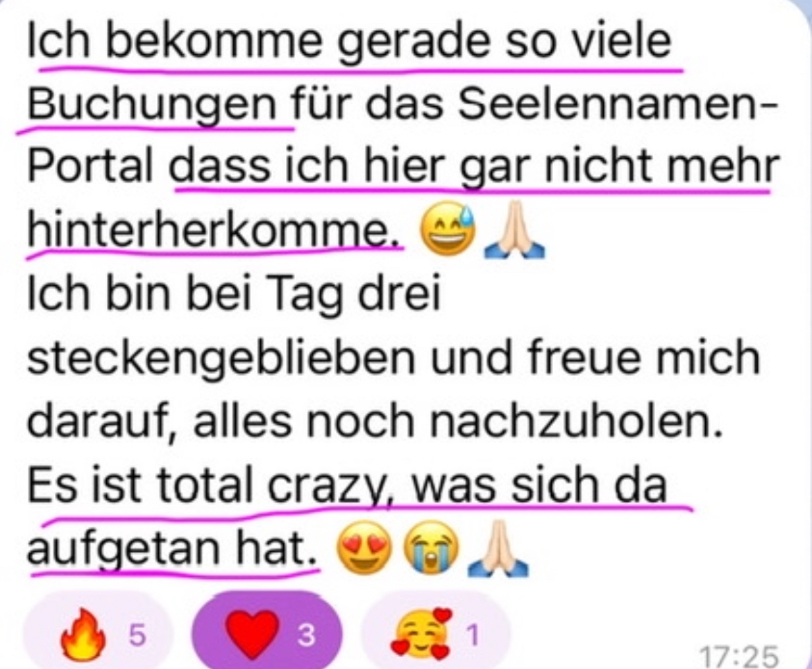Click the 17:25 message timestamp
This screenshot has height=669, width=812.
tap(739, 656)
